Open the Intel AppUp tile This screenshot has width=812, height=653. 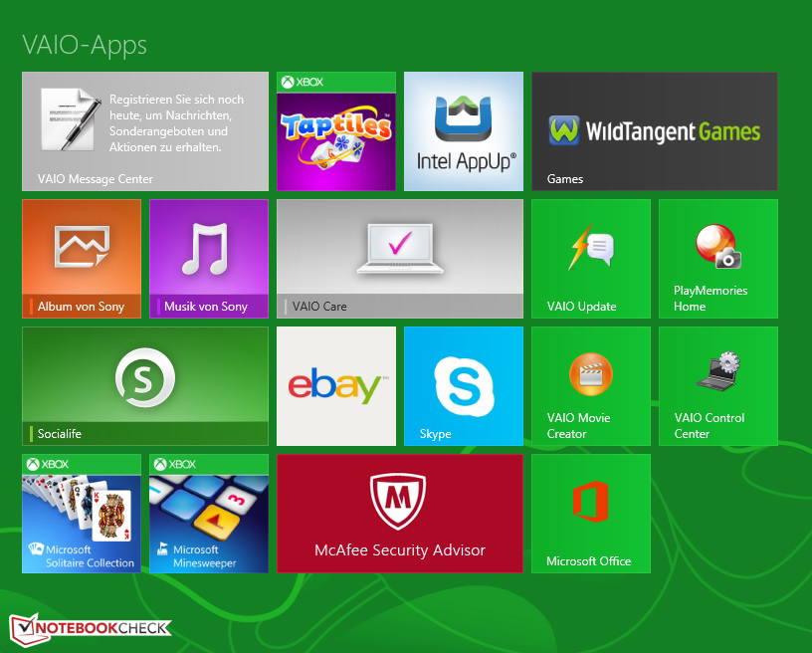(464, 131)
